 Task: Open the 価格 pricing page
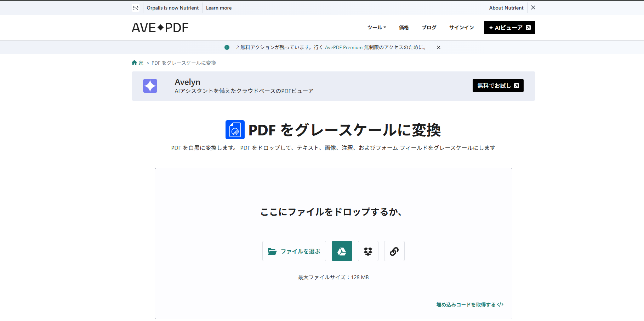pos(404,27)
